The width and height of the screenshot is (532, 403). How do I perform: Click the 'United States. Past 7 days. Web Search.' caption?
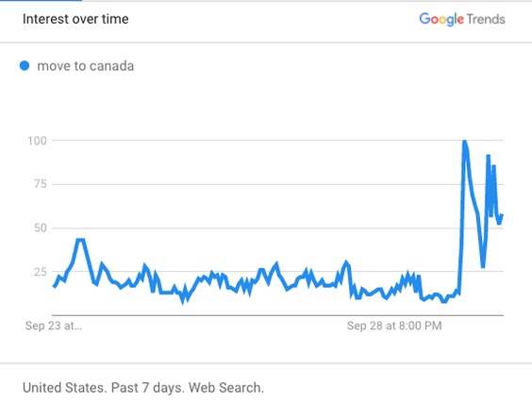coord(143,387)
